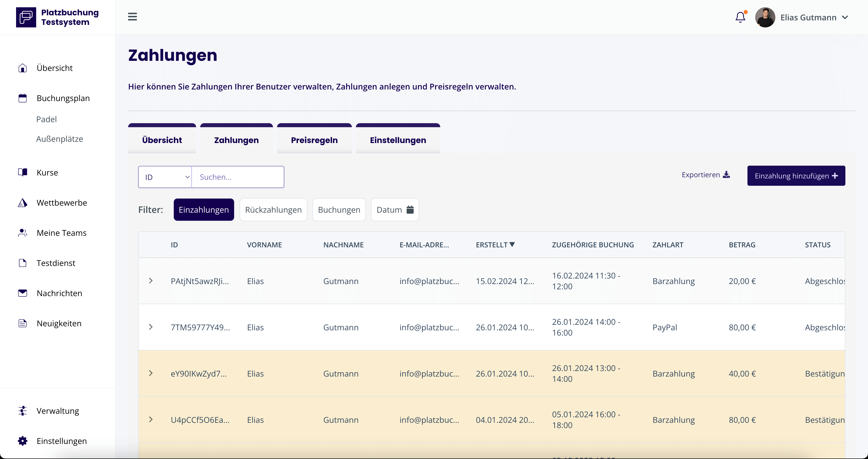Switch to the Preisregeln tab
Viewport: 868px width, 459px height.
point(314,139)
